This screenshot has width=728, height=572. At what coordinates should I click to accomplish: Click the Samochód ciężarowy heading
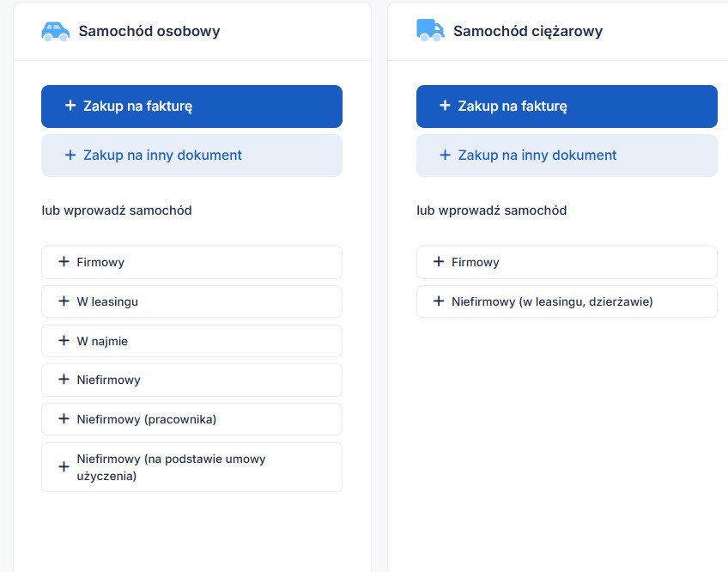pyautogui.click(x=528, y=31)
